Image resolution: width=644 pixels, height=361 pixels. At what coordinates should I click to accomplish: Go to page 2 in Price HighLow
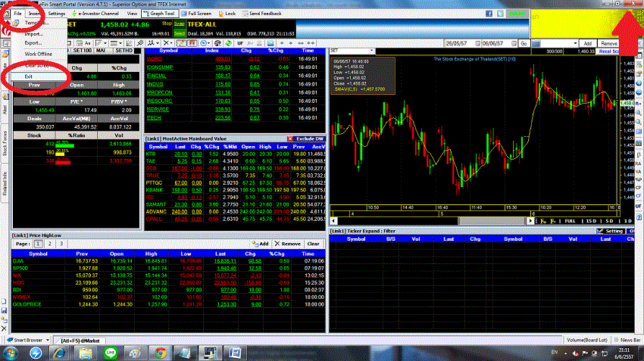[x=50, y=244]
